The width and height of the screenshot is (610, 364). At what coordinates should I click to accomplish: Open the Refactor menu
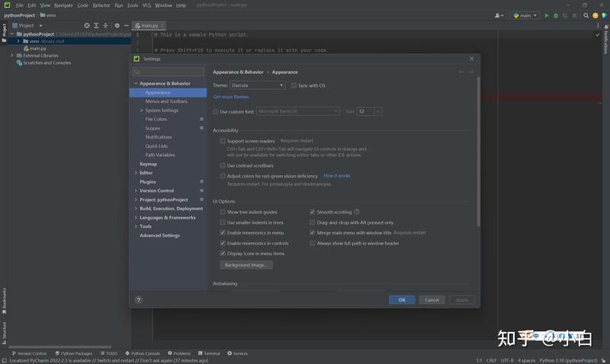click(101, 5)
